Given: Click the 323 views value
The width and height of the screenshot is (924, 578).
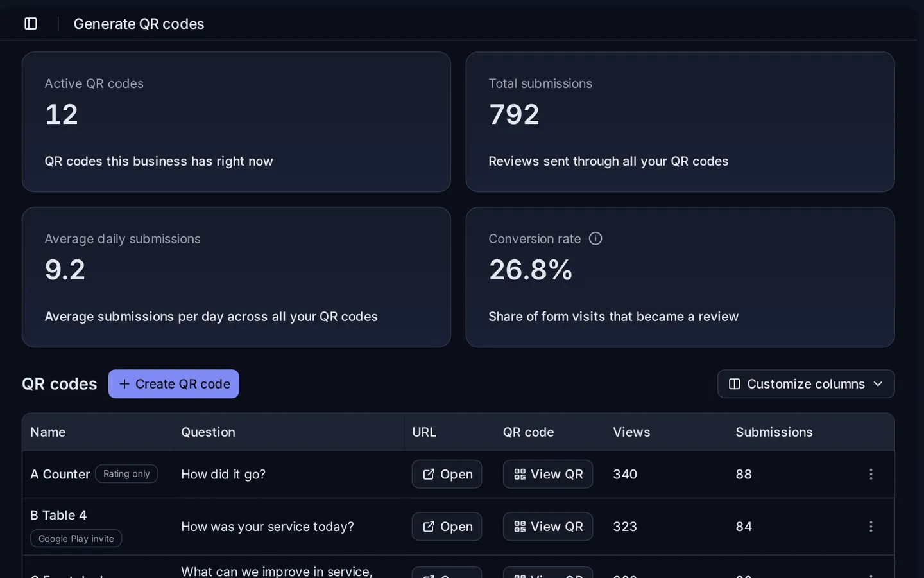Looking at the screenshot, I should [625, 527].
